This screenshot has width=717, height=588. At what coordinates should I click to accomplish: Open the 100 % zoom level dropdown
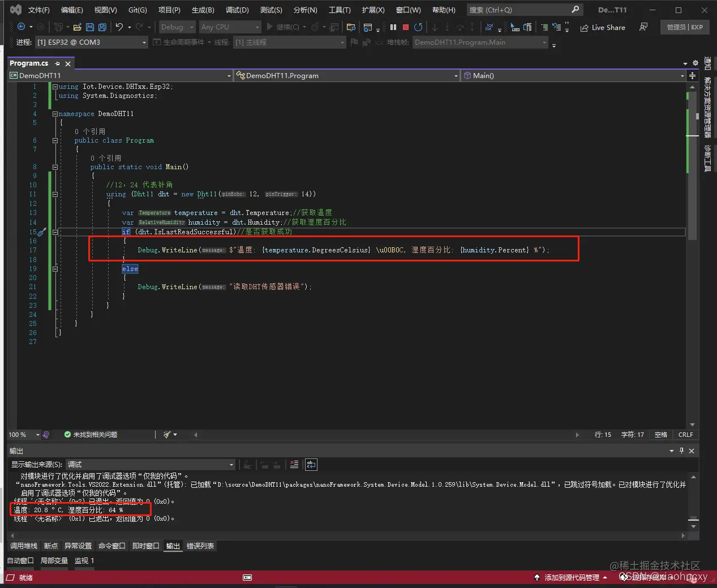pos(24,435)
